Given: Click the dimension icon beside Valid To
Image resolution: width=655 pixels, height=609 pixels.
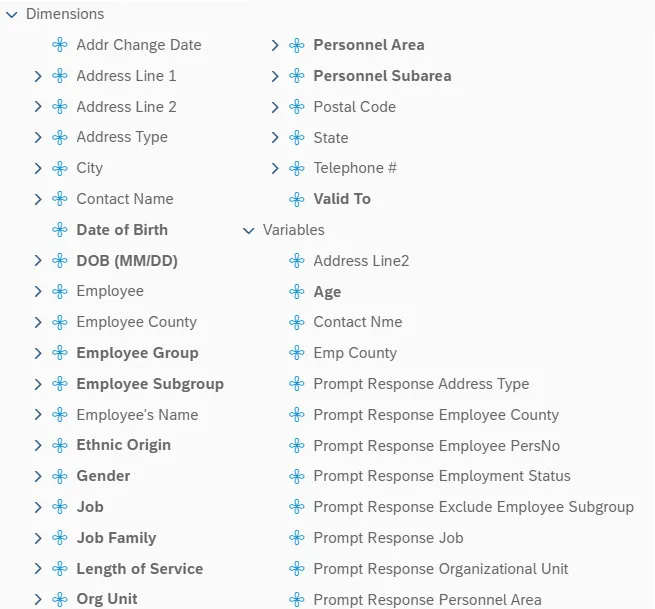Looking at the screenshot, I should click(x=297, y=199).
